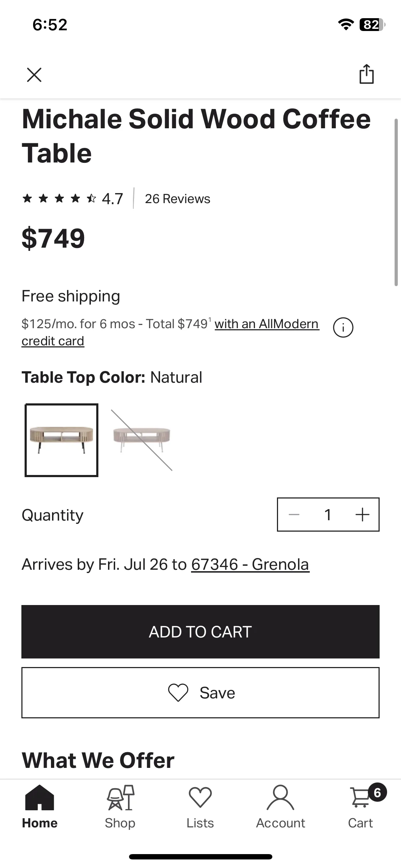
Task: Tap the share icon at top right
Action: pyautogui.click(x=366, y=74)
